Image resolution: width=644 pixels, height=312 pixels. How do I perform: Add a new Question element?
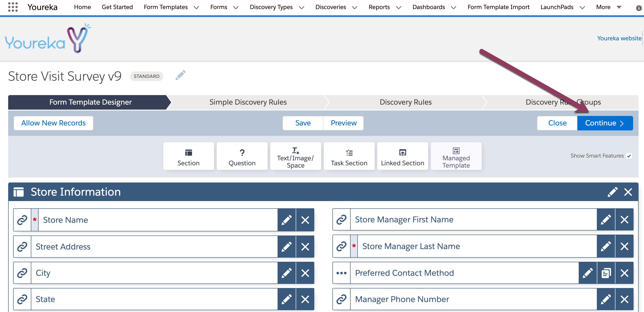click(x=242, y=156)
